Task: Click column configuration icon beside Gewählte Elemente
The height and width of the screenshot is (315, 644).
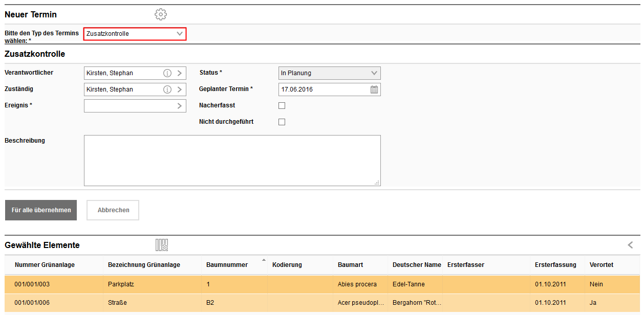Action: click(162, 245)
